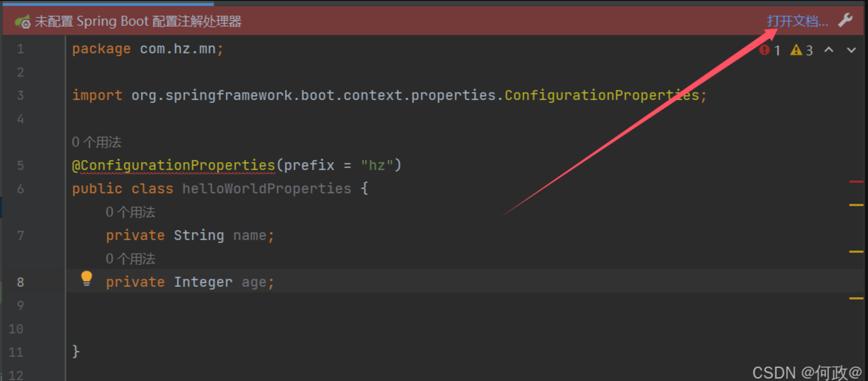Click "0 个用法" hint above name field
This screenshot has height=381, width=868.
pyautogui.click(x=131, y=212)
